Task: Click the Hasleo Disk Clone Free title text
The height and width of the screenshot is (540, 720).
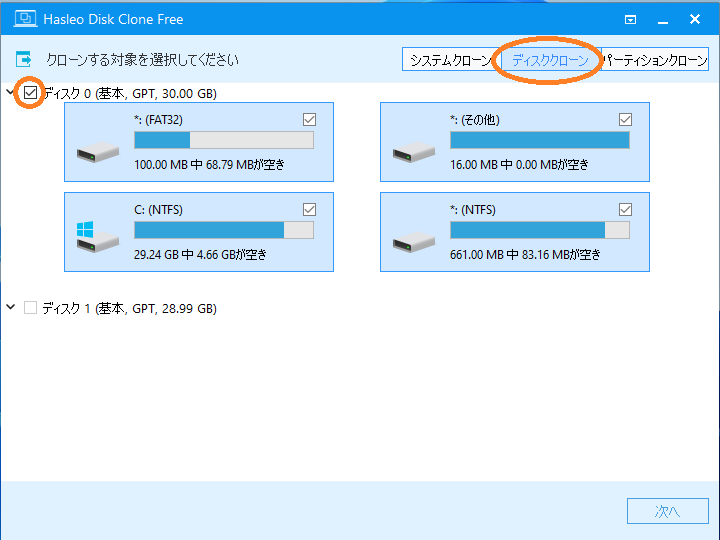Action: (113, 19)
